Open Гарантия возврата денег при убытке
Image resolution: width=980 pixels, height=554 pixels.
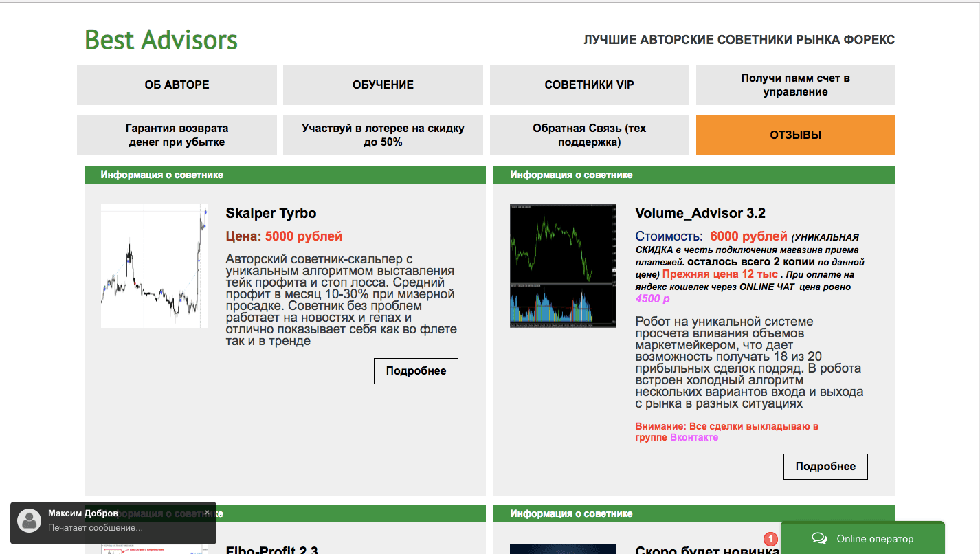(177, 135)
